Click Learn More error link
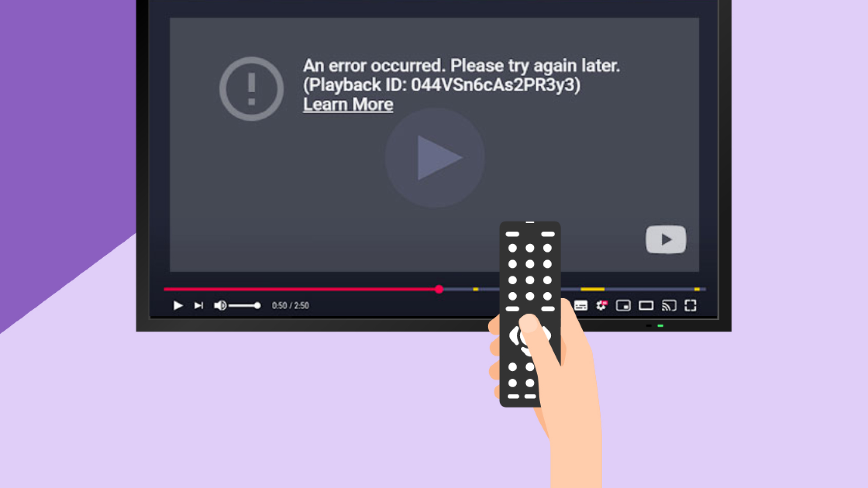 [x=348, y=104]
